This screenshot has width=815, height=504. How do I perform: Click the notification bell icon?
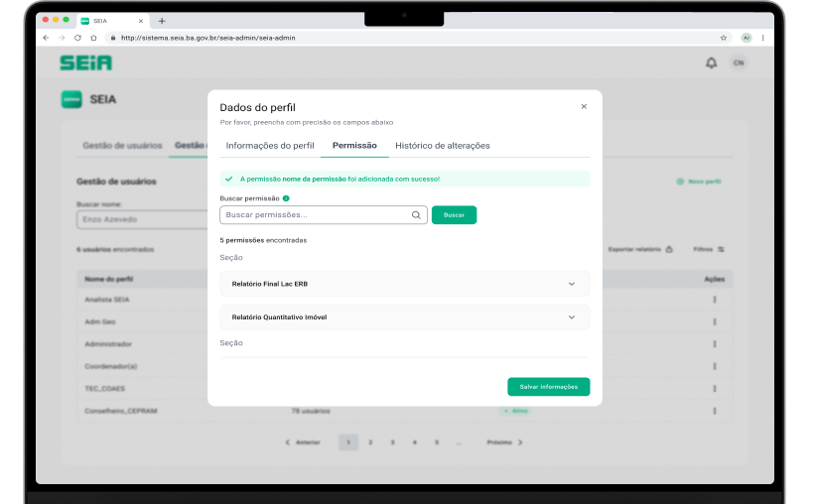coord(711,63)
